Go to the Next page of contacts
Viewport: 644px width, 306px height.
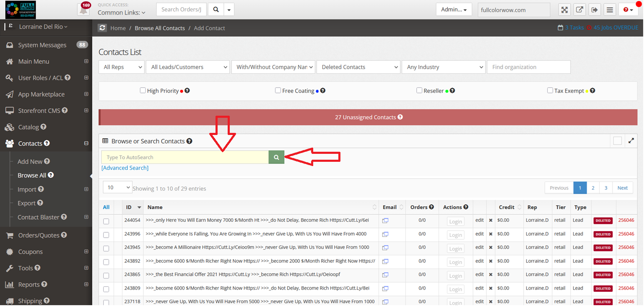click(622, 188)
